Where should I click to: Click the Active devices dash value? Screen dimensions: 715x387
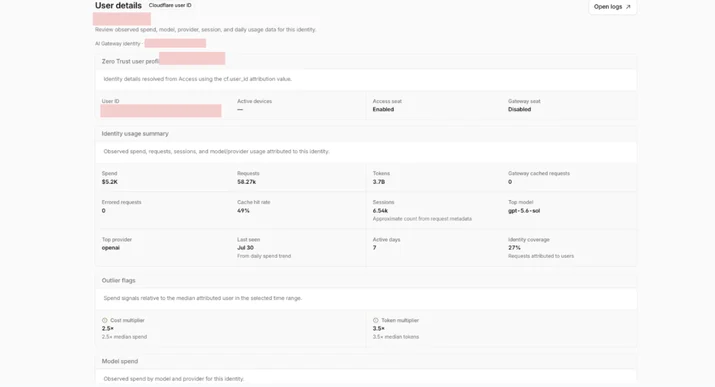240,109
